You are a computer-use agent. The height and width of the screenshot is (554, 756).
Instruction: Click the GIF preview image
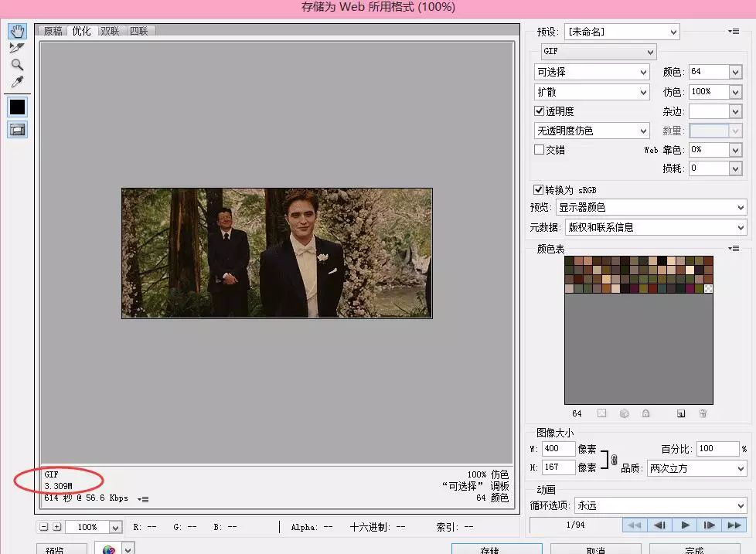pyautogui.click(x=277, y=253)
